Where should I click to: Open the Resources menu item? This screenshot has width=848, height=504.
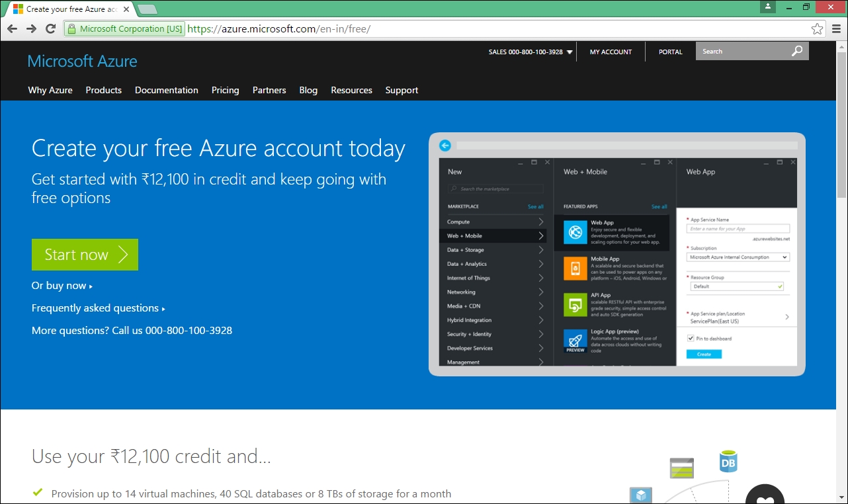click(352, 90)
